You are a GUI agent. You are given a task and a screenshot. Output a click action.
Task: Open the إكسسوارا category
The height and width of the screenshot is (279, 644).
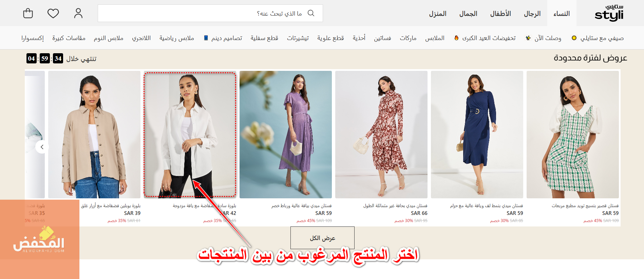pyautogui.click(x=33, y=38)
